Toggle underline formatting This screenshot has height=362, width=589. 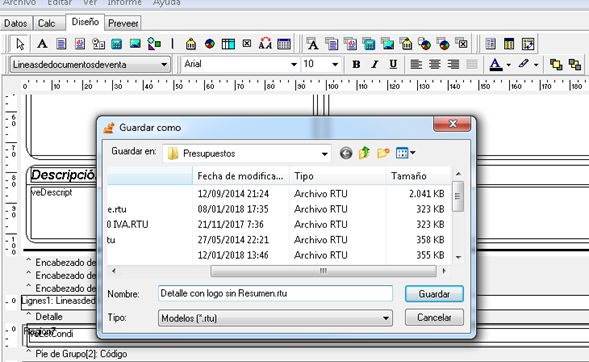[x=393, y=65]
